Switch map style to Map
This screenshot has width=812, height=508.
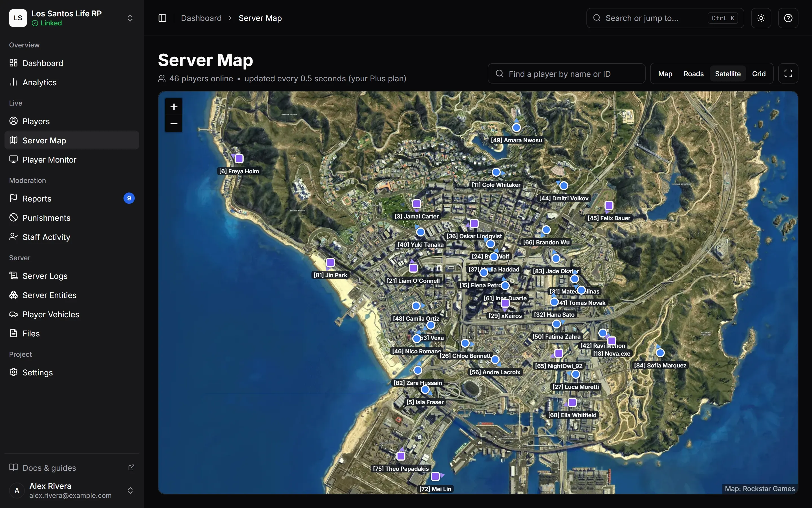[665, 74]
